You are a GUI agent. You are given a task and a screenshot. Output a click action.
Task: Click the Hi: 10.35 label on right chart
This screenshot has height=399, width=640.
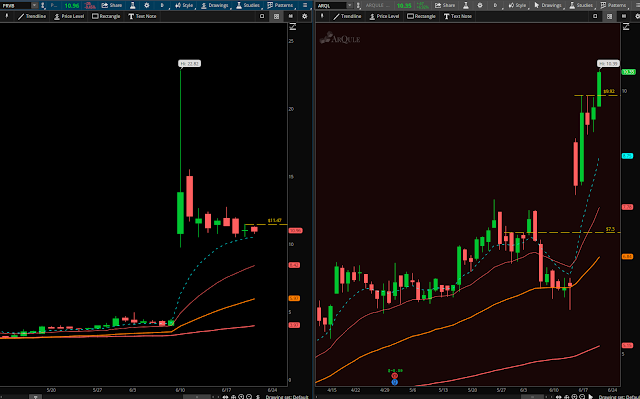tap(608, 64)
